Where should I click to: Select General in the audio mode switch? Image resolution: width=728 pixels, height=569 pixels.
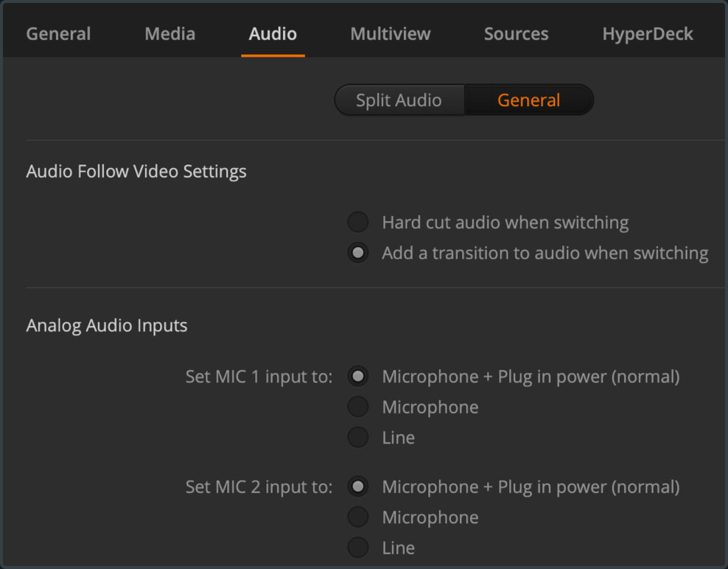pos(528,100)
